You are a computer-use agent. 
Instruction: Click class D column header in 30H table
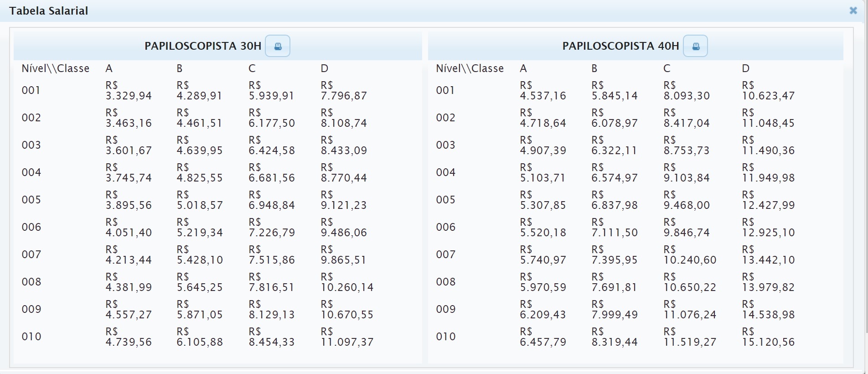pos(325,68)
